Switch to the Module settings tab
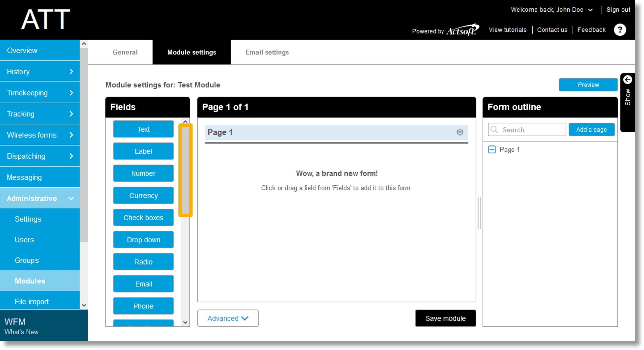 [x=191, y=52]
